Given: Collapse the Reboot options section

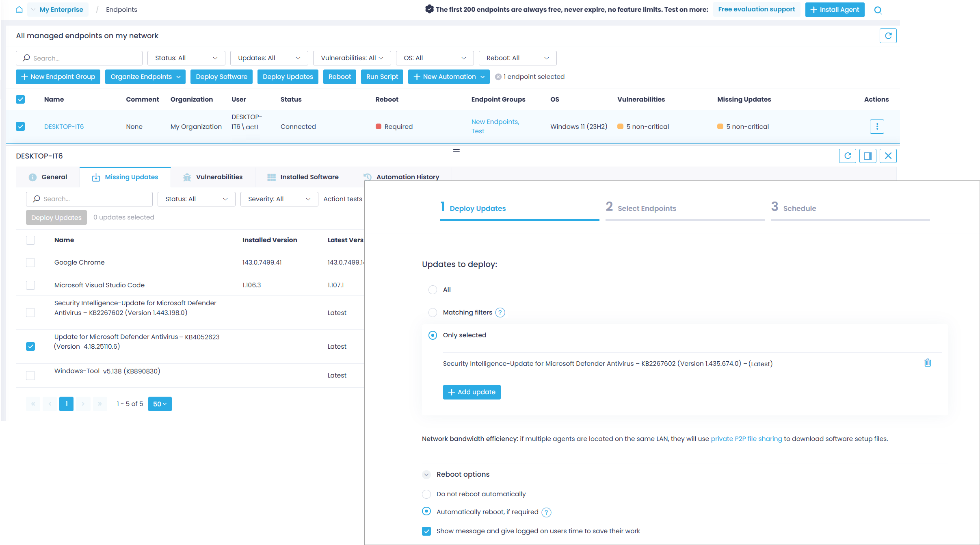Looking at the screenshot, I should 426,475.
